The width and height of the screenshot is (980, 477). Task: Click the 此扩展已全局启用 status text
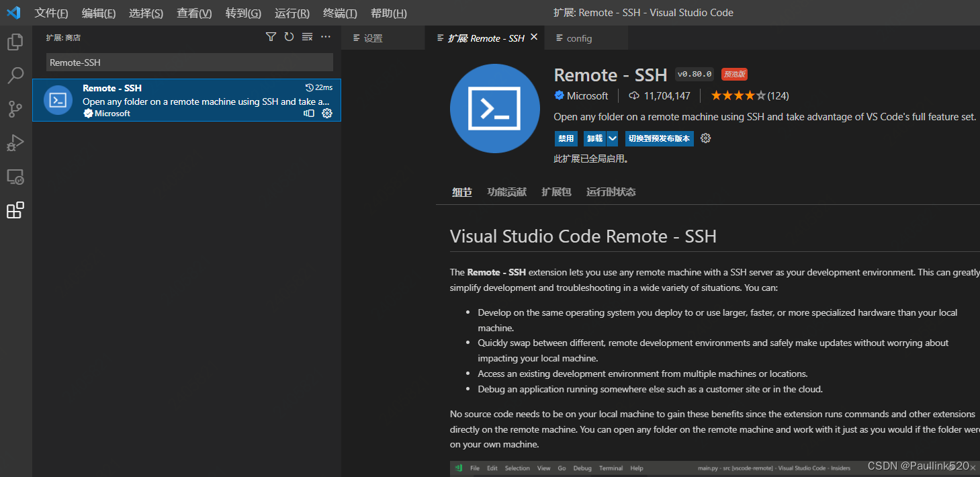pyautogui.click(x=591, y=159)
